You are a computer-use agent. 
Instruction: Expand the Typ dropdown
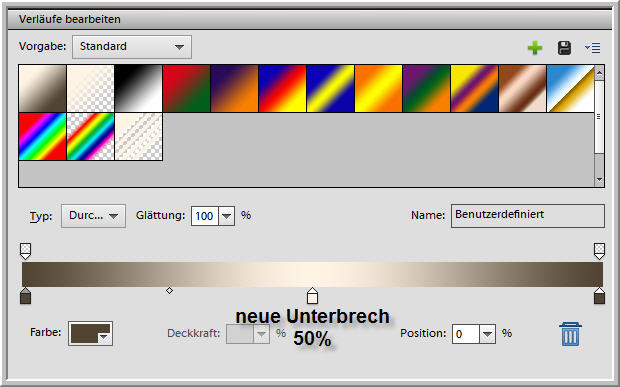93,216
